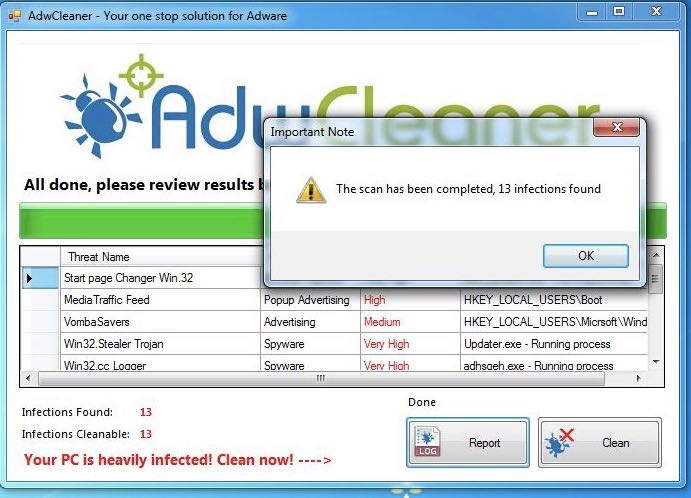Sort by Threat Name column header
The width and height of the screenshot is (691, 498).
(160, 256)
